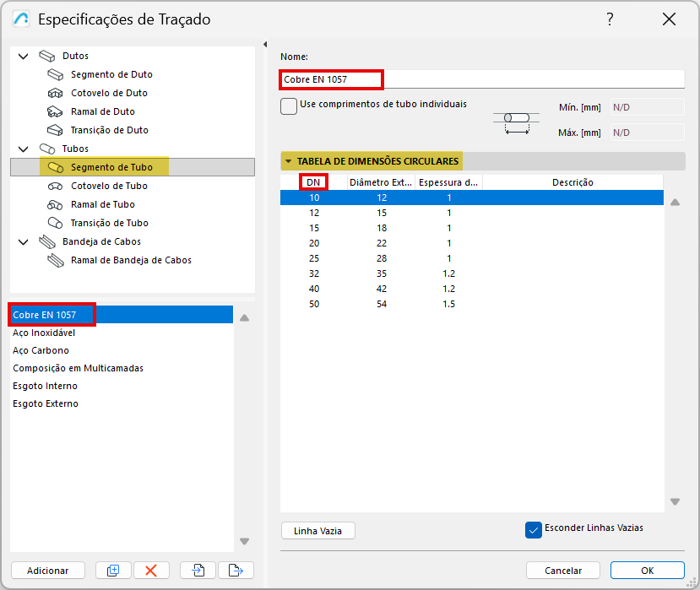700x590 pixels.
Task: Click specification list scroll down arrow
Action: 244,541
